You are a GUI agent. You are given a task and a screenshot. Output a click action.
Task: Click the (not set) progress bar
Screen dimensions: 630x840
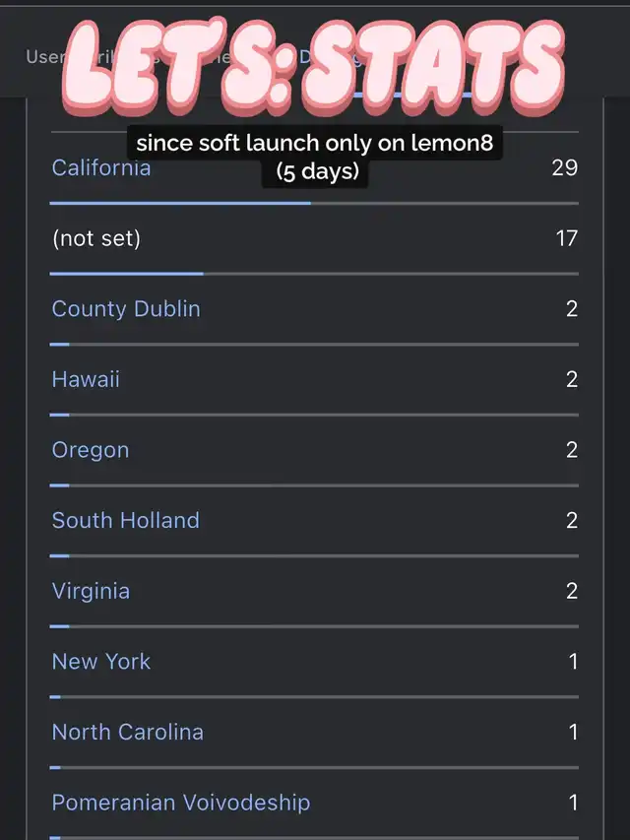pyautogui.click(x=314, y=274)
